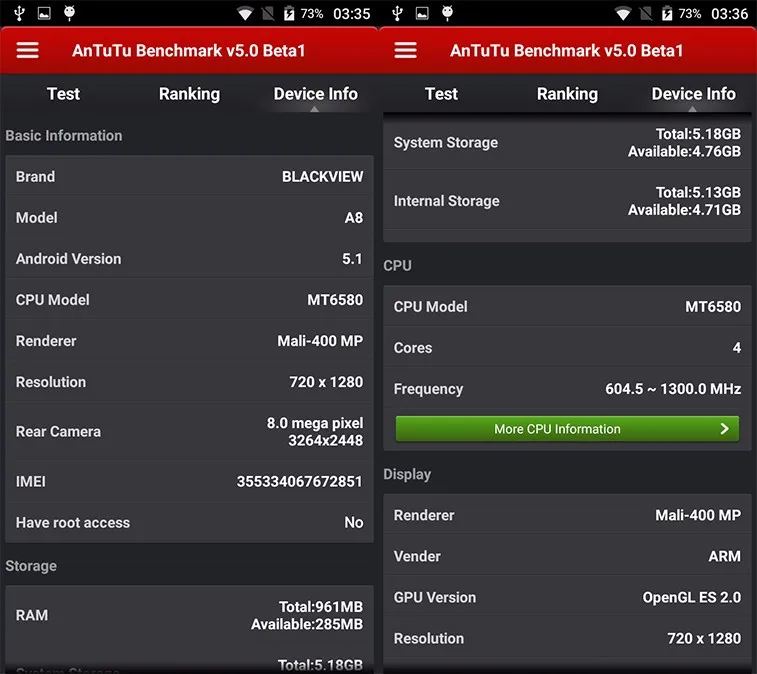Select the IMEI number row
757x674 pixels.
pyautogui.click(x=189, y=481)
